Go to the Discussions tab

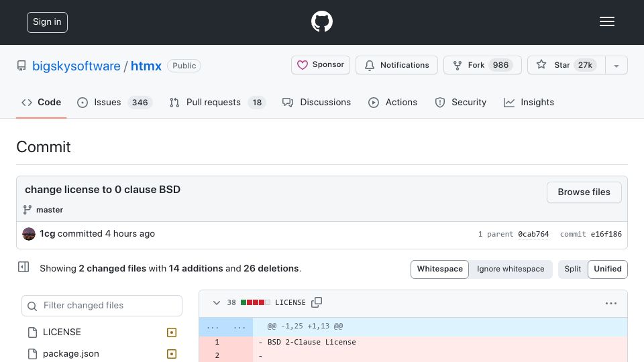pyautogui.click(x=316, y=102)
